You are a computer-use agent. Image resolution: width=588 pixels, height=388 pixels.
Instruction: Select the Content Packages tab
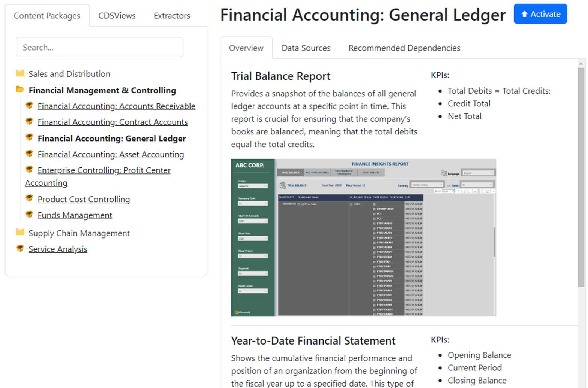47,16
